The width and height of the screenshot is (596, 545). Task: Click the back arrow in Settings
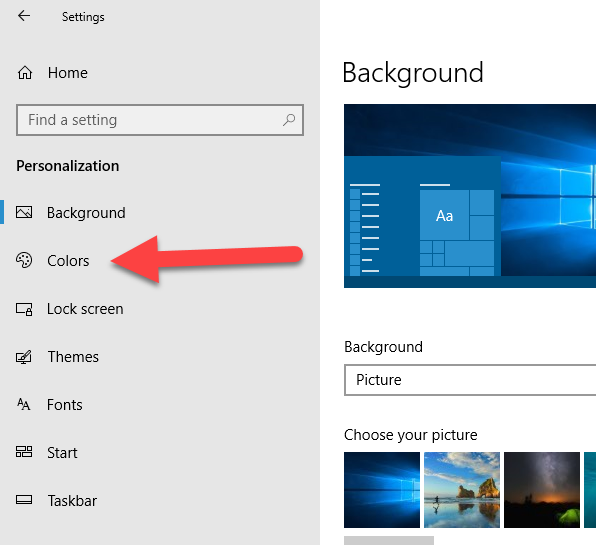click(x=24, y=16)
